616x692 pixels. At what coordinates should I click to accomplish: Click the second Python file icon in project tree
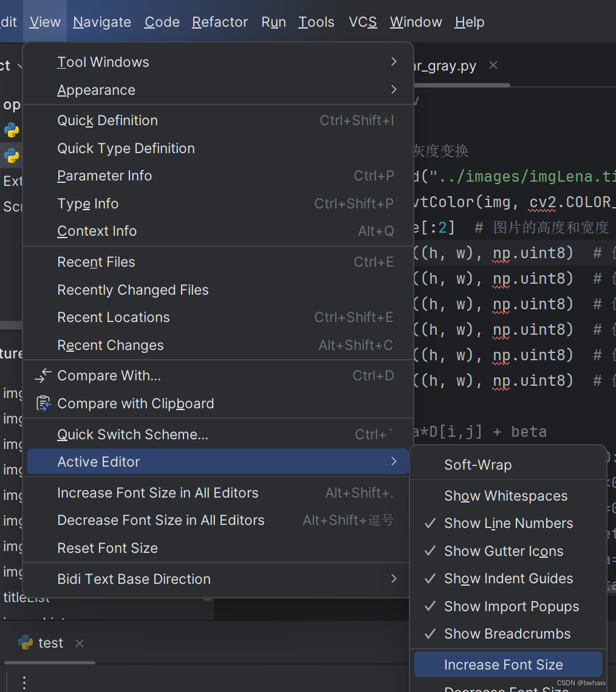click(x=12, y=156)
